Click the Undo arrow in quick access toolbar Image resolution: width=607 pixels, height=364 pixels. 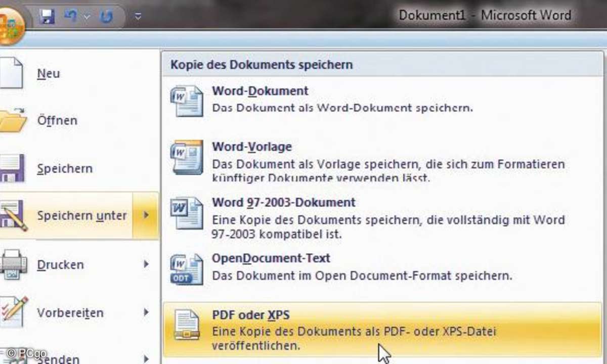70,17
